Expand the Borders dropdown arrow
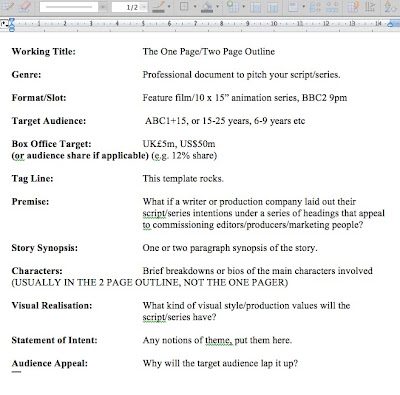Viewport: 400px width, 395px height. (195, 6)
